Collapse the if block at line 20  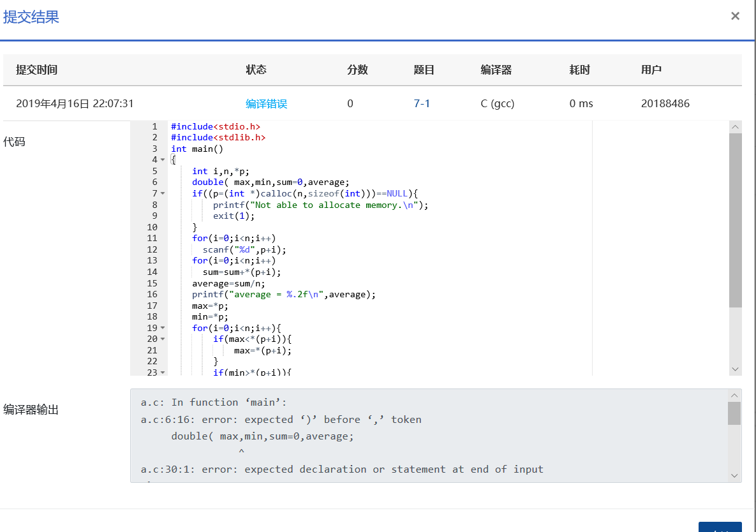[x=163, y=339]
